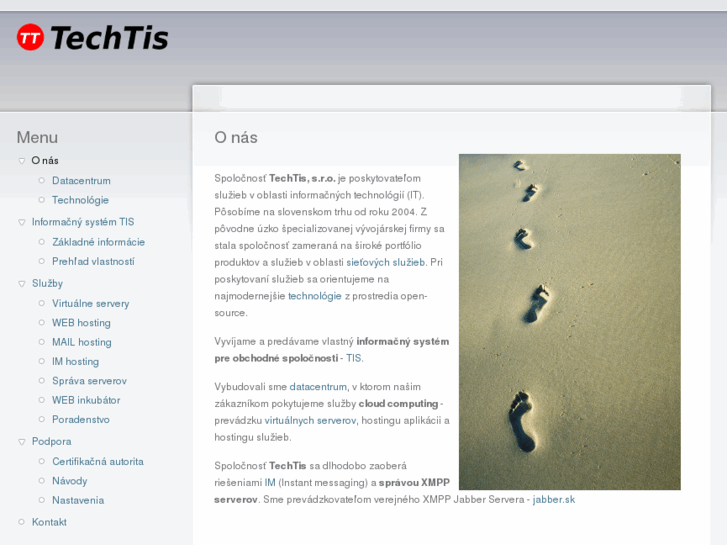Open MAIL hosting in the menu
The width and height of the screenshot is (727, 545).
coord(82,342)
